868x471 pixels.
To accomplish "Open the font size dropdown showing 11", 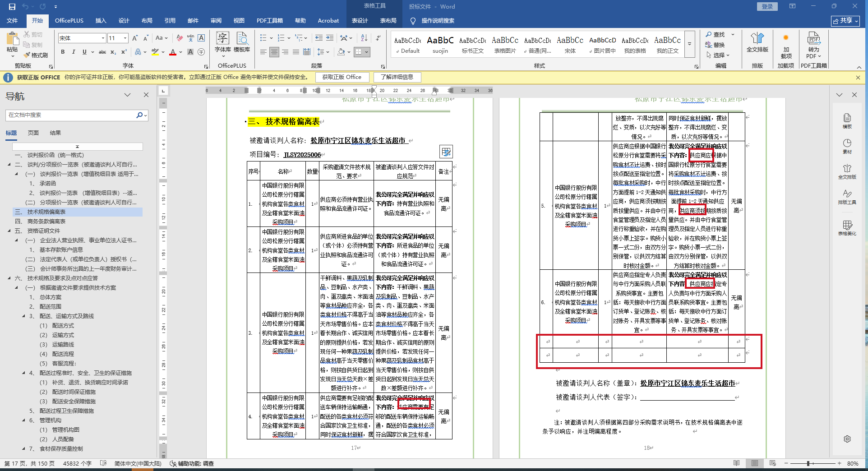I will pyautogui.click(x=125, y=38).
